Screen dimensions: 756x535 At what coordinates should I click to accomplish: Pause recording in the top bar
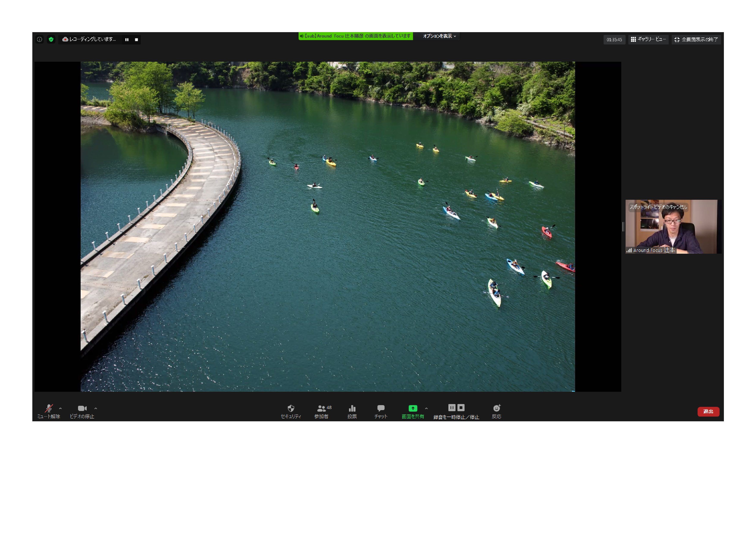tap(127, 39)
